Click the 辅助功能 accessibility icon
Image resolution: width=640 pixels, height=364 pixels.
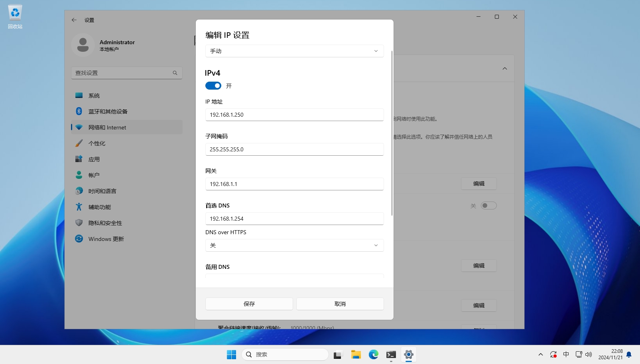coord(79,207)
